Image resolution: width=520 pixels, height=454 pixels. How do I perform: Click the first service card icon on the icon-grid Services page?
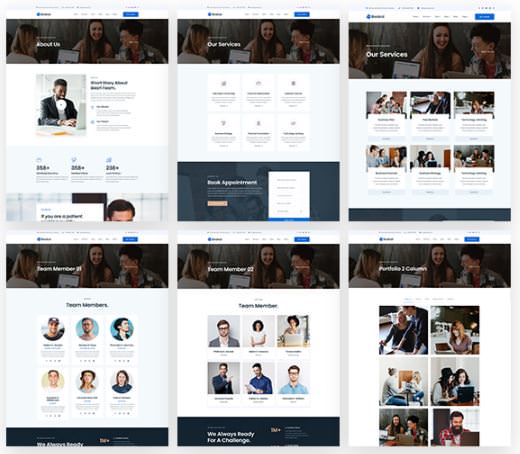click(224, 83)
